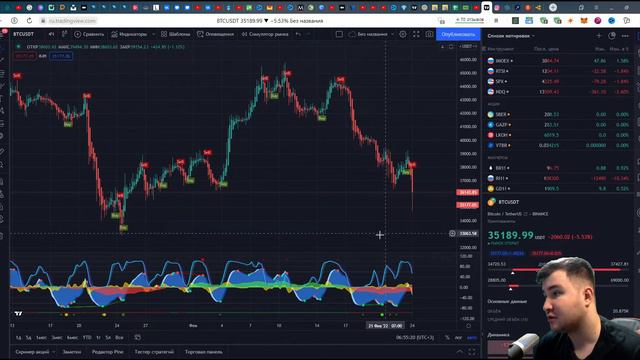Select the RTSI row in watchlist
640x360 pixels.
[x=558, y=71]
